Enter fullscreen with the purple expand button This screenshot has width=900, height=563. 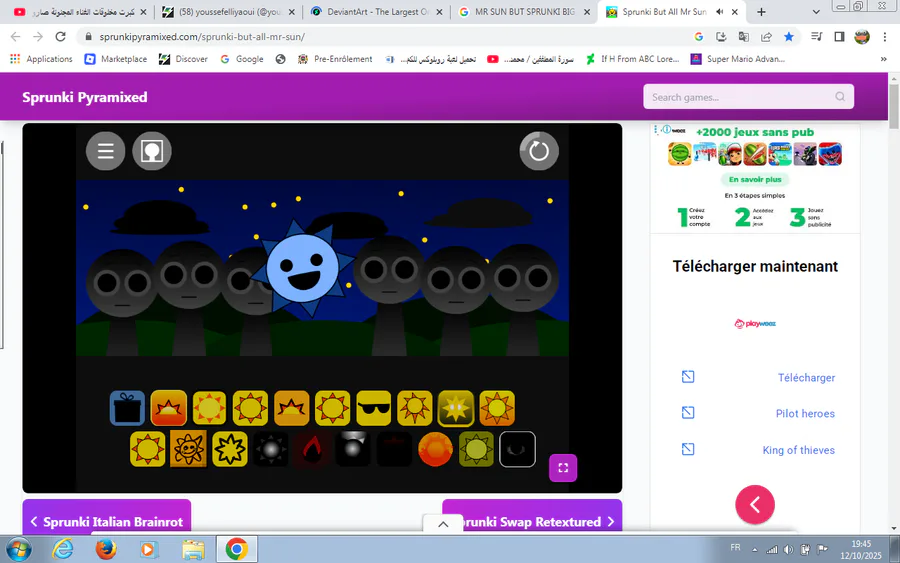[x=563, y=468]
